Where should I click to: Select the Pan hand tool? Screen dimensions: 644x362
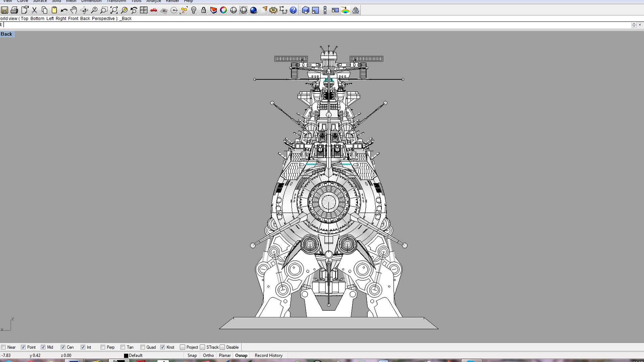point(74,10)
